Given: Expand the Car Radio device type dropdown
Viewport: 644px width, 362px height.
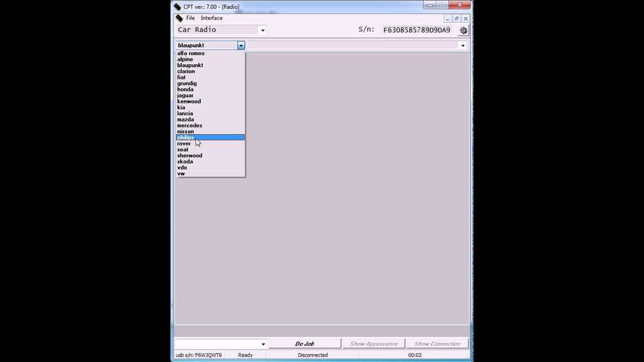Looking at the screenshot, I should point(263,30).
